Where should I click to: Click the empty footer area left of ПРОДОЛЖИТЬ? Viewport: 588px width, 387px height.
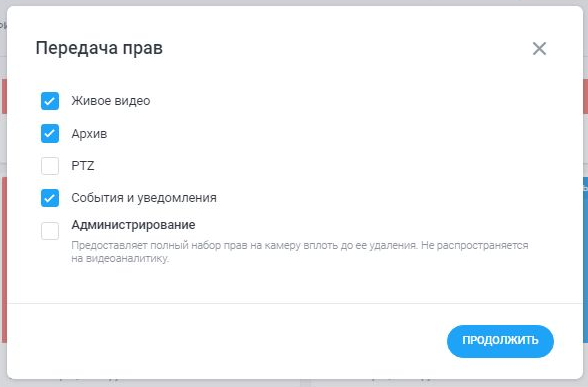click(227, 341)
